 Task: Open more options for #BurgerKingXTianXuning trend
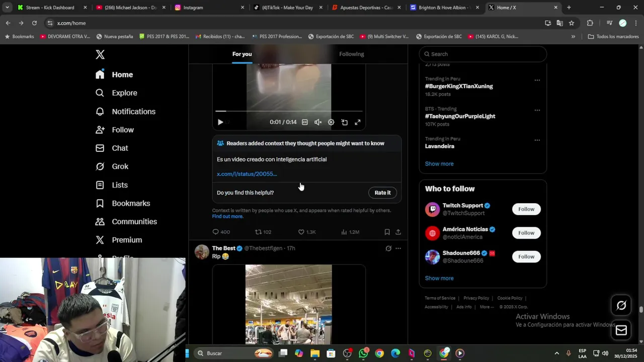coord(537,80)
